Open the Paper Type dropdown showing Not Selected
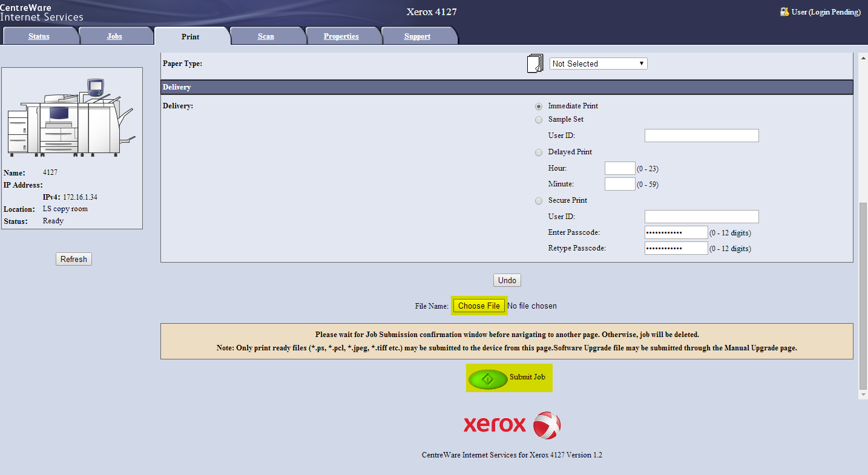Image resolution: width=868 pixels, height=475 pixels. [598, 63]
